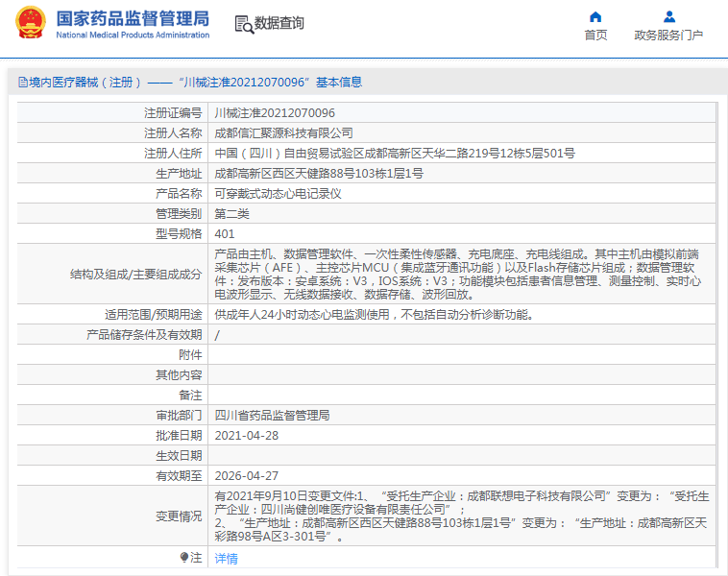This screenshot has height=576, width=728.
Task: Click 产品储存条件及有效期 row label
Action: tap(144, 335)
